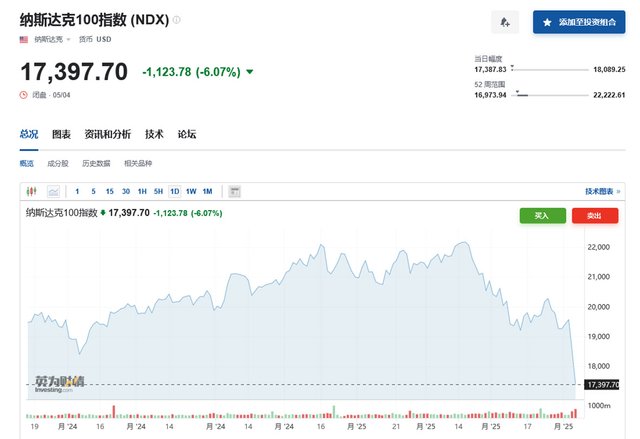Set chart interval to 5 minutes
Screen dimensions: 640x439
click(x=93, y=191)
